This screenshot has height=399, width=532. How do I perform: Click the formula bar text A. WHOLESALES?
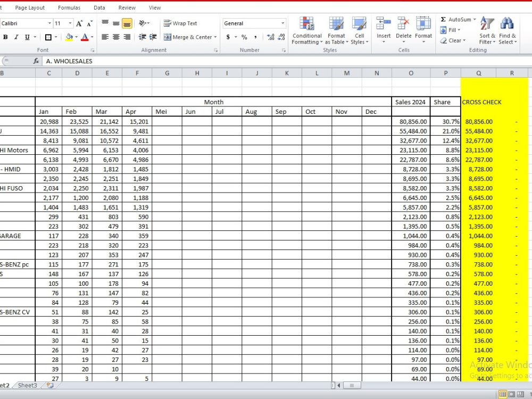click(x=69, y=61)
